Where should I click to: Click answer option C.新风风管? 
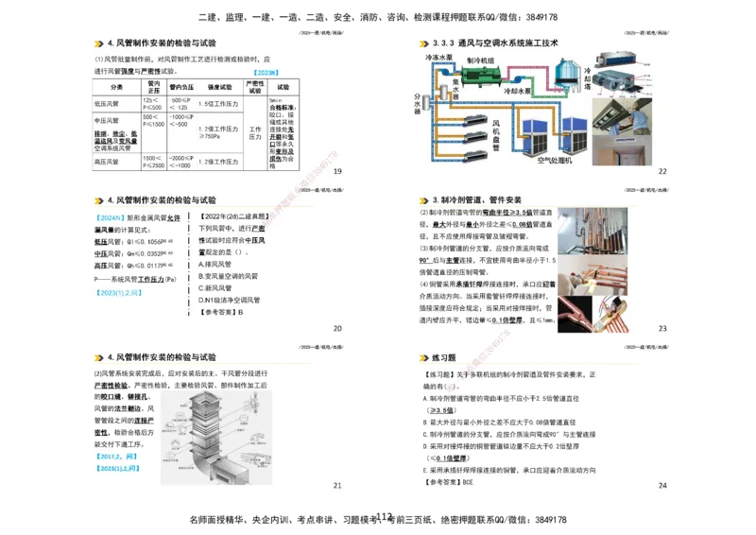[215, 288]
